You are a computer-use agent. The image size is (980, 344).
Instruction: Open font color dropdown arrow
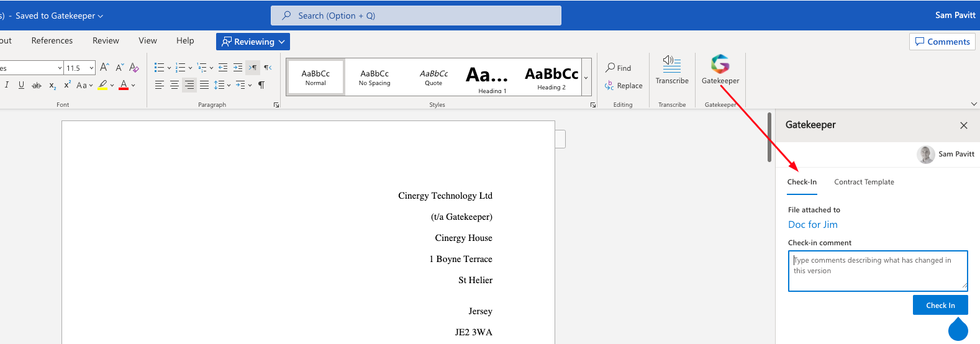tap(134, 85)
